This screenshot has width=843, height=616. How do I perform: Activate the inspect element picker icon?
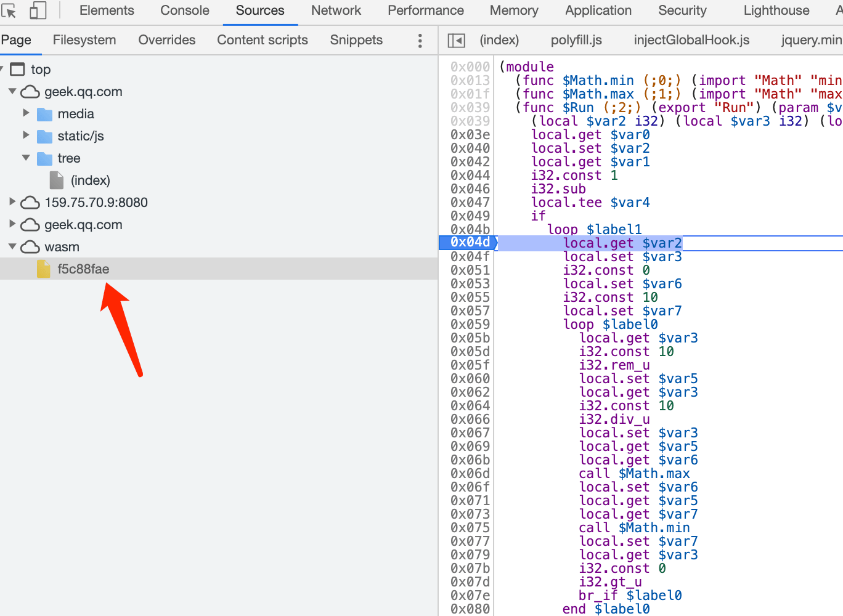click(x=9, y=10)
